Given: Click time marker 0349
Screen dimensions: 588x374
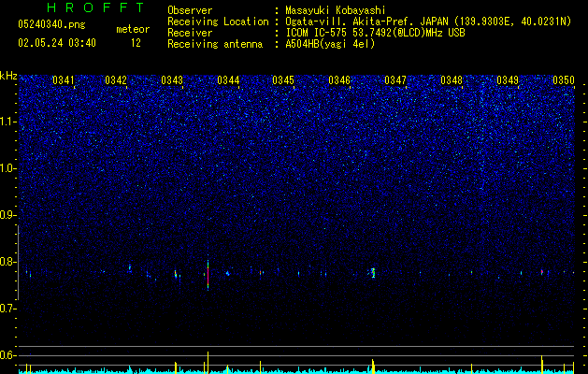Looking at the screenshot, I should tap(508, 80).
